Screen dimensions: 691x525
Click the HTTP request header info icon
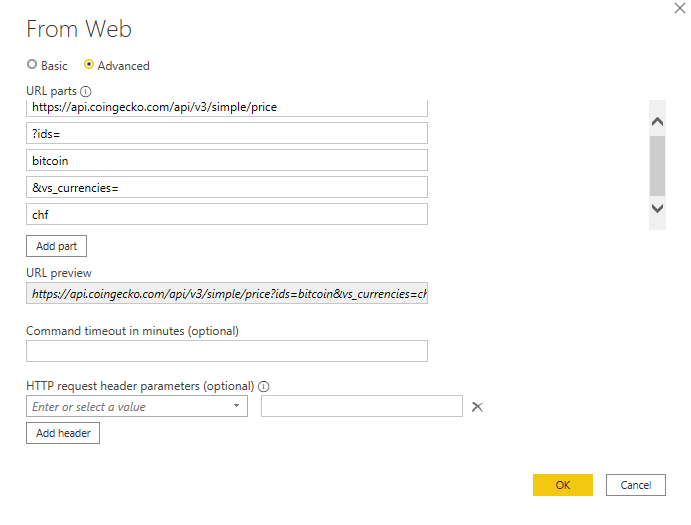(x=264, y=386)
